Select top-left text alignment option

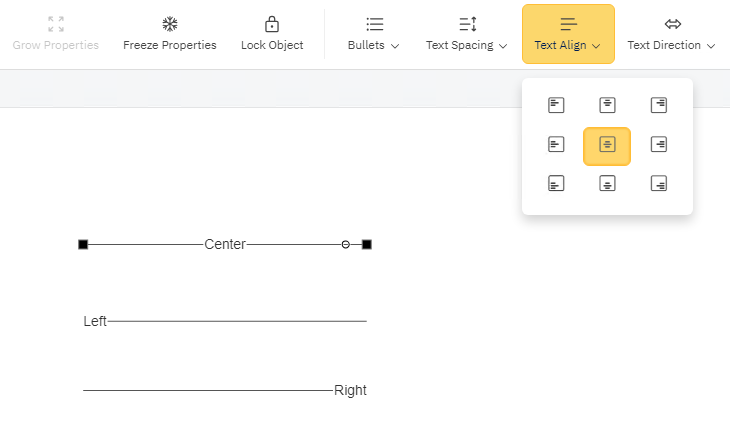[x=557, y=105]
